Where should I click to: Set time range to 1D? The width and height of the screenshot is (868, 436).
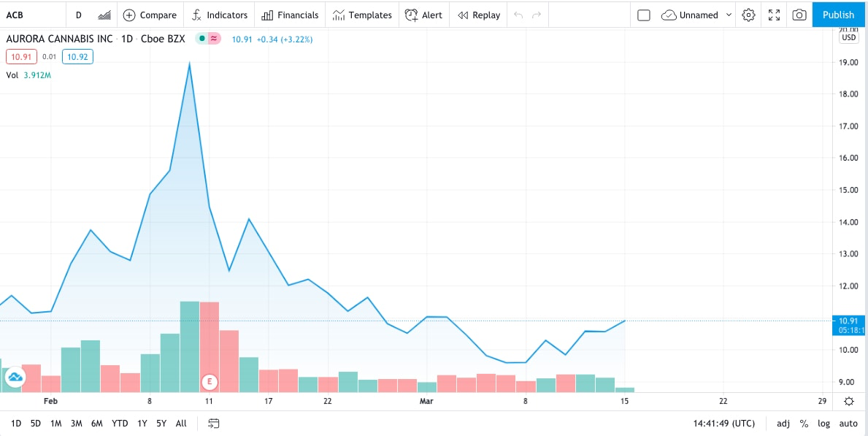16,424
